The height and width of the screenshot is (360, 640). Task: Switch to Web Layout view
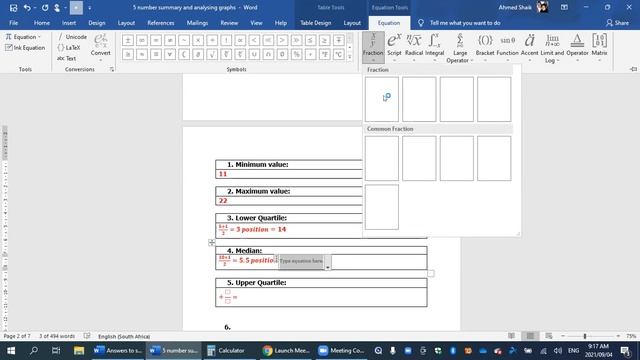click(x=549, y=336)
